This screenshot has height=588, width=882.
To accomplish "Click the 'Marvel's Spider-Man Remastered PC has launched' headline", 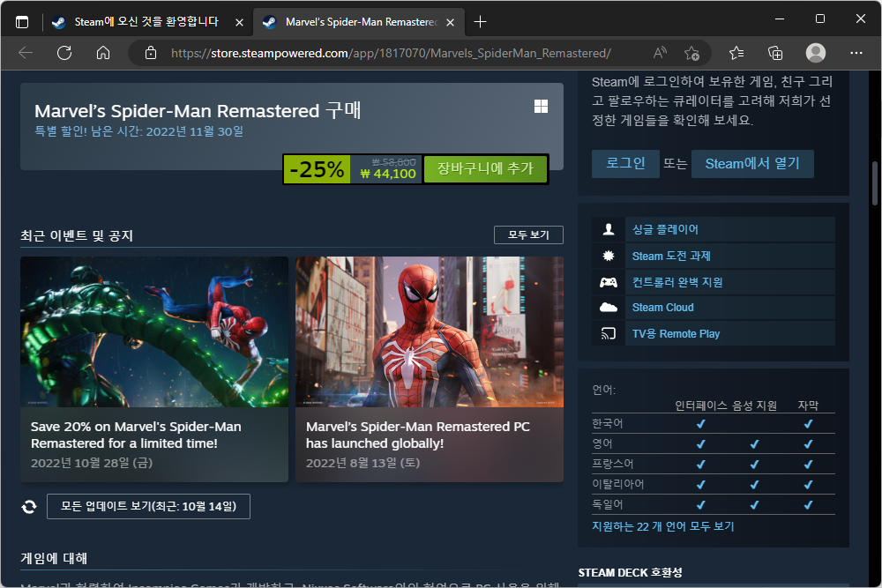I will click(417, 435).
